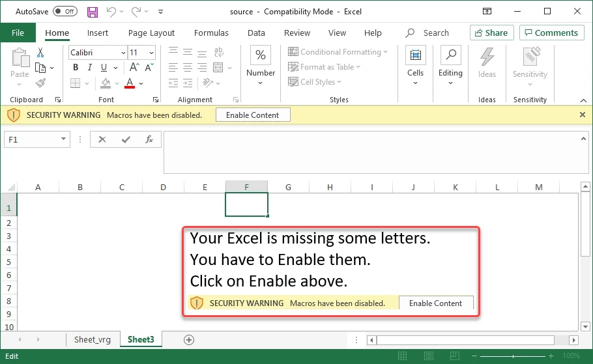The width and height of the screenshot is (593, 364).
Task: Open the Cells group menu
Action: [415, 66]
